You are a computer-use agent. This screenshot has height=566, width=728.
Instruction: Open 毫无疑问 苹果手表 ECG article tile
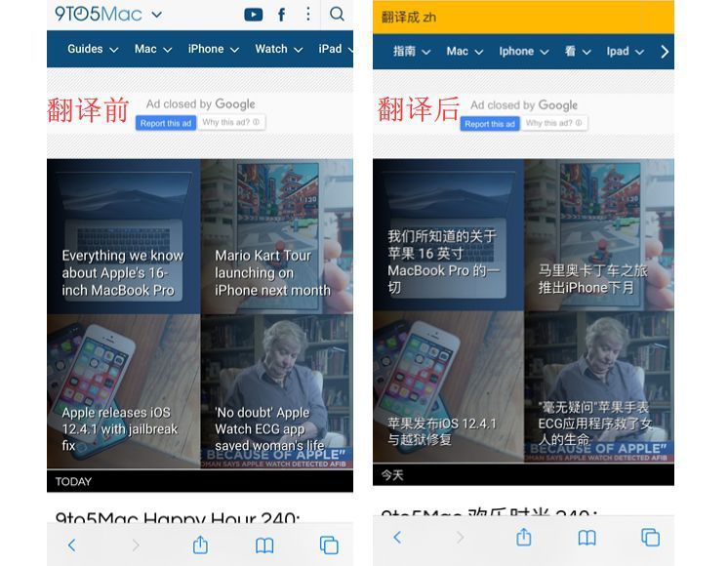[599, 386]
